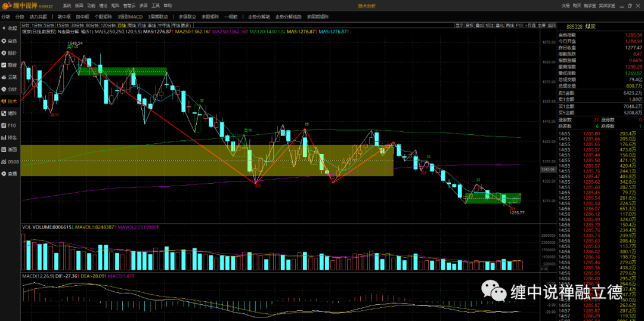Viewport: 644px width, 321px height.
Task: Switch to 5分钟 period tab
Action: pos(49,26)
